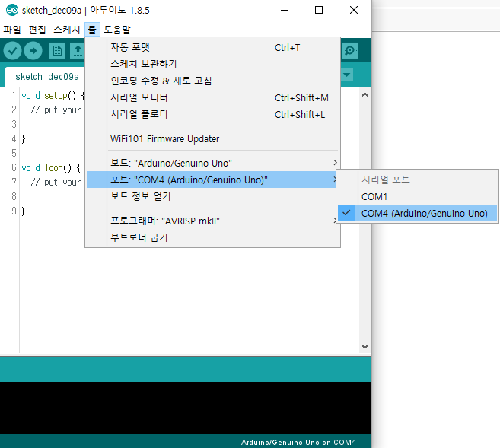Viewport: 500px width, 448px height.
Task: Launch WiFi101 Firmware Updater
Action: coord(213,139)
